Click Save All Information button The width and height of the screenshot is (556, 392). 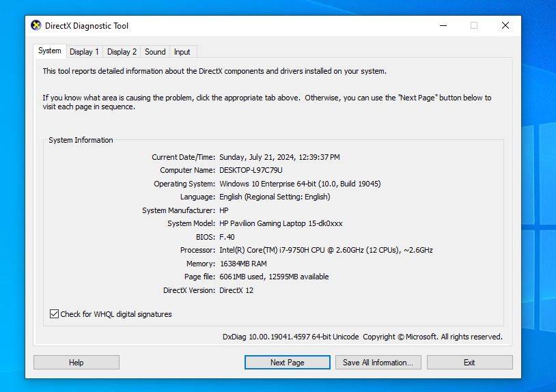[x=378, y=363]
